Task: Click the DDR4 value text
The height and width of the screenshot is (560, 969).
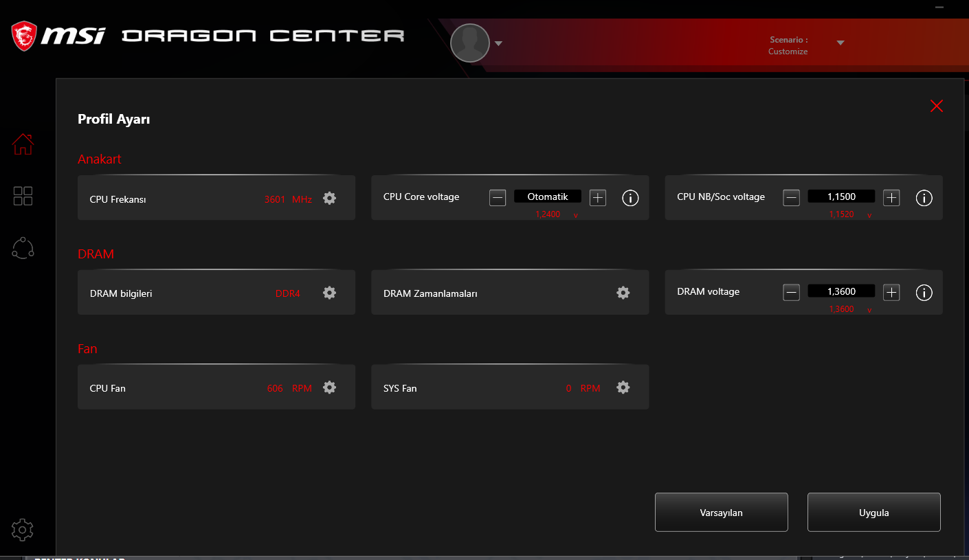Action: [x=288, y=294]
